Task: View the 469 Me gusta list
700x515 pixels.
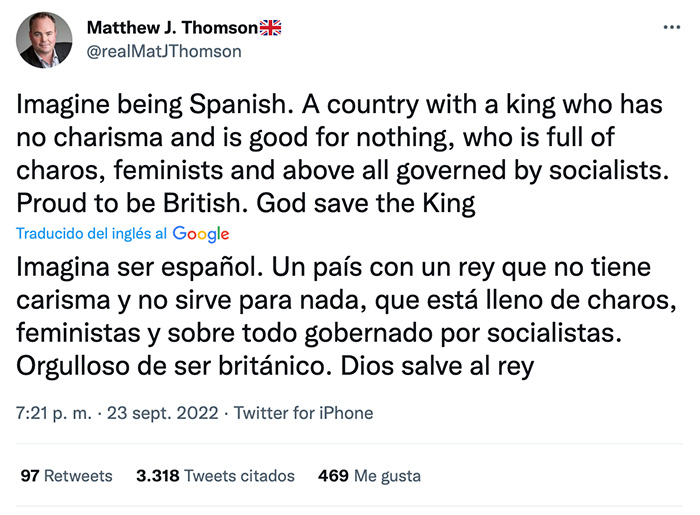Action: coord(369,476)
